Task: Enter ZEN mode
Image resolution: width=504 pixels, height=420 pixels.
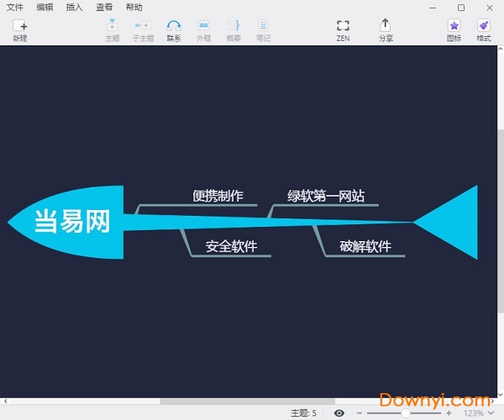Action: pyautogui.click(x=343, y=30)
